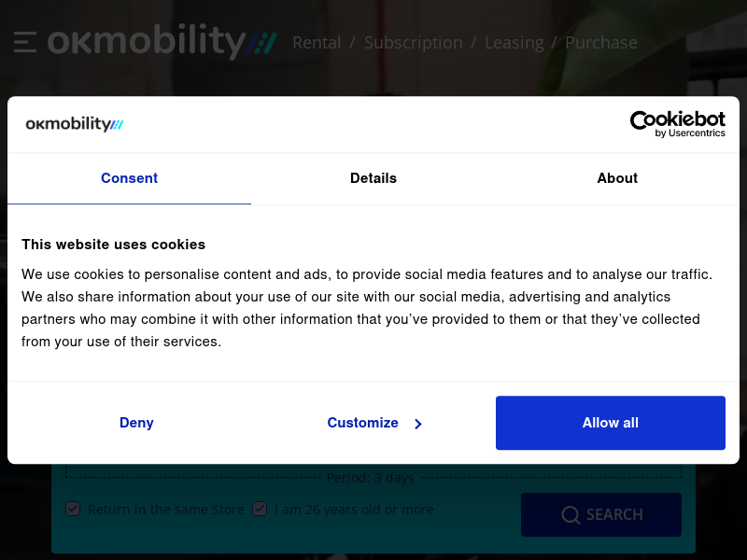Accept cookies with Allow all
Viewport: 747px width, 560px height.
click(x=611, y=423)
